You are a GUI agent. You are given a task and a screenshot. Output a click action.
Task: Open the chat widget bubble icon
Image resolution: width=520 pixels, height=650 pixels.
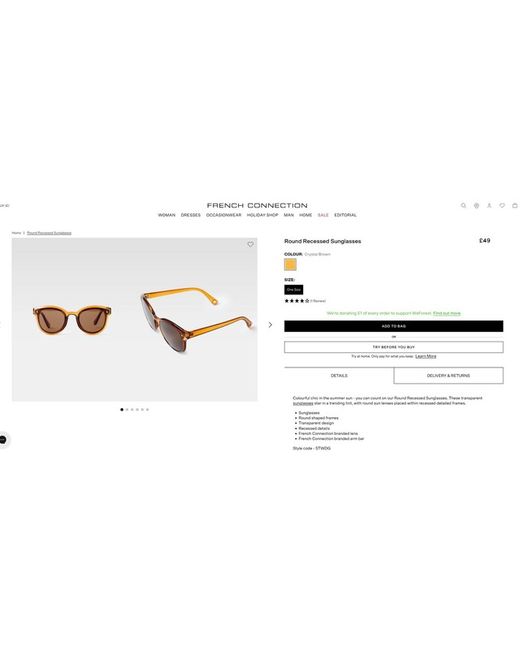3,440
